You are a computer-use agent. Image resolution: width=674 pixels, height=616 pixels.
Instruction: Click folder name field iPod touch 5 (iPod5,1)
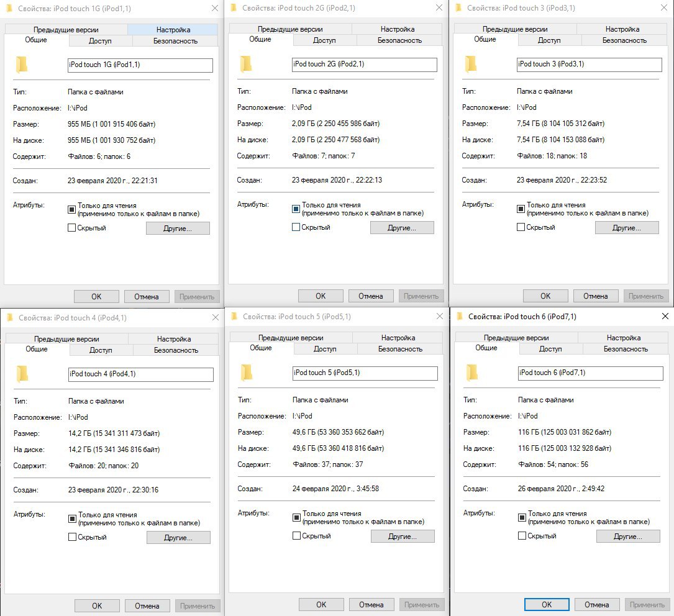tap(365, 373)
